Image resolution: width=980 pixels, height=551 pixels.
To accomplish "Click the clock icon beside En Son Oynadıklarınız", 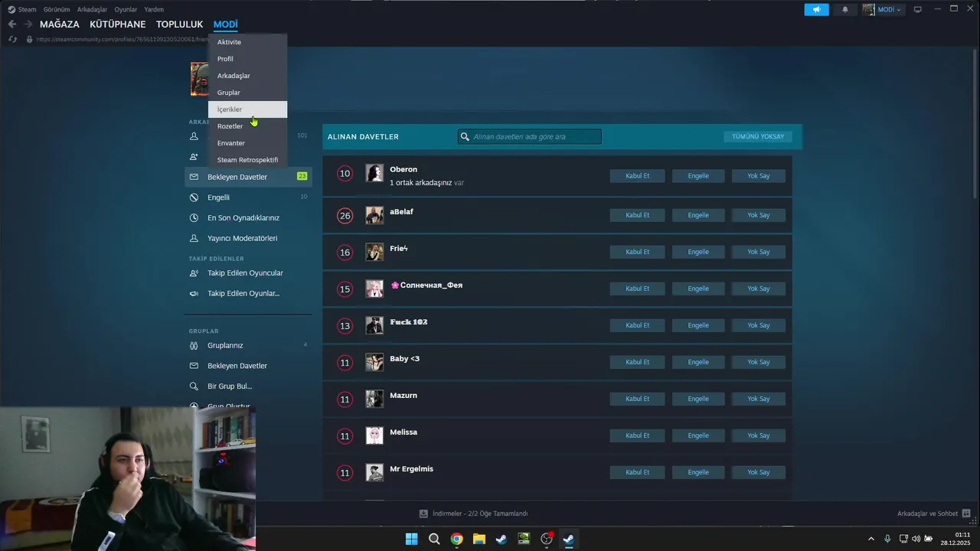I will [194, 218].
